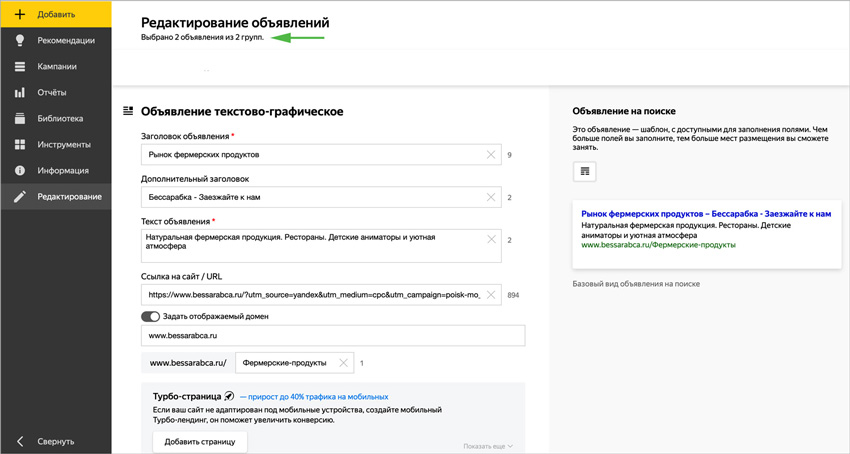850x454 pixels.
Task: Open прирост до 40% трафика link
Action: tap(314, 397)
